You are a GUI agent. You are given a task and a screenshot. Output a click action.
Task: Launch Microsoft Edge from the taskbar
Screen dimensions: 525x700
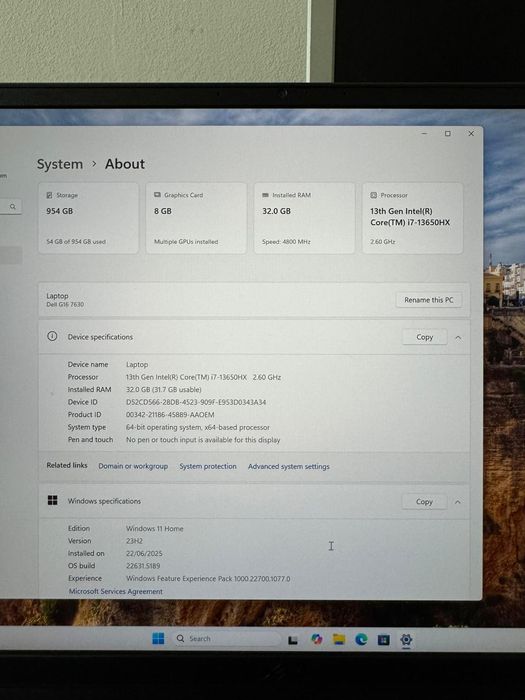(361, 640)
